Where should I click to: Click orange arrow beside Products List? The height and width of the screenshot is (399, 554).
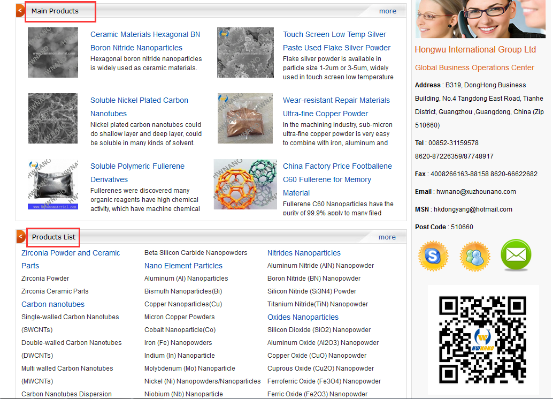point(20,236)
